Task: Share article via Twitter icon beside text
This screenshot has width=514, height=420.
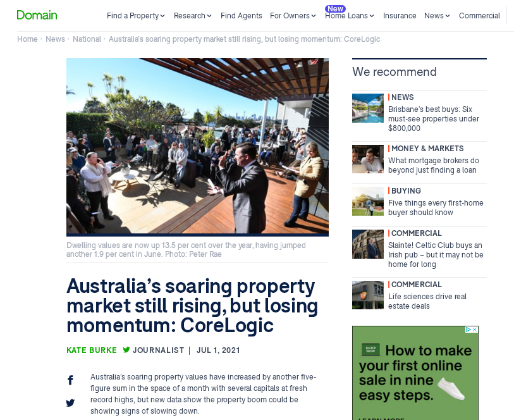Action: [70, 403]
